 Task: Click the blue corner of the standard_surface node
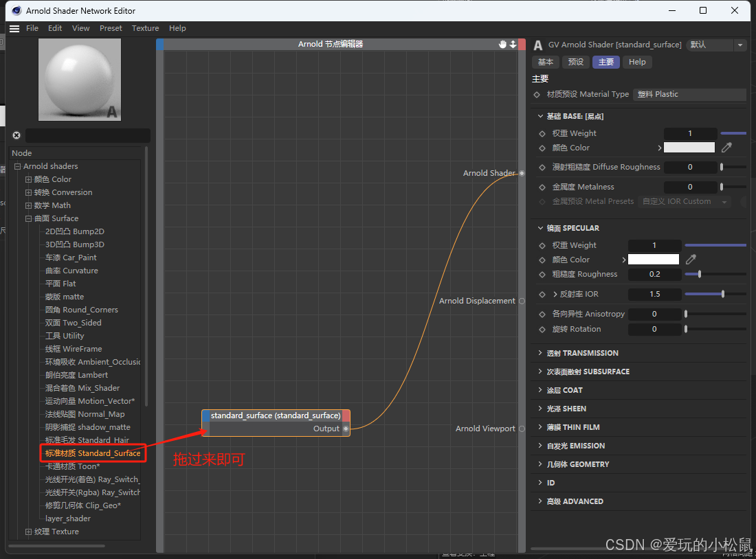(206, 415)
